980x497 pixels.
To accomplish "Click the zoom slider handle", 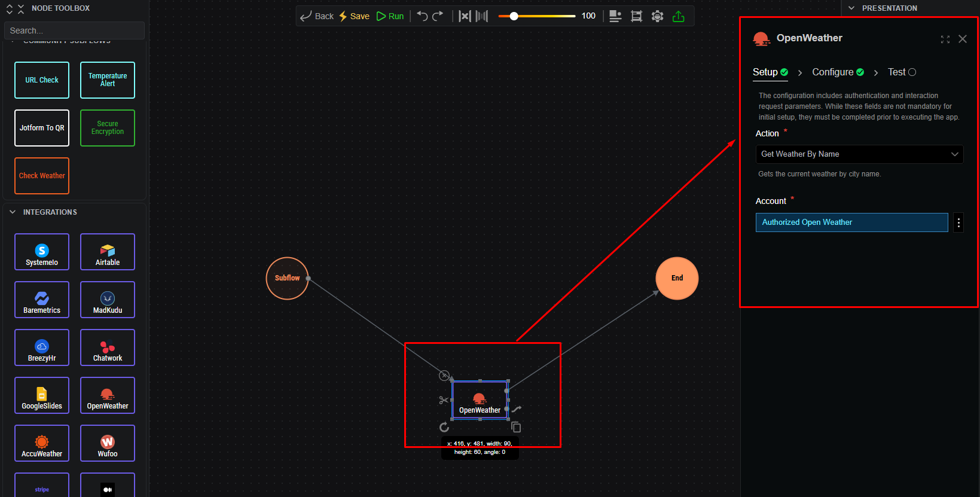I will point(514,16).
